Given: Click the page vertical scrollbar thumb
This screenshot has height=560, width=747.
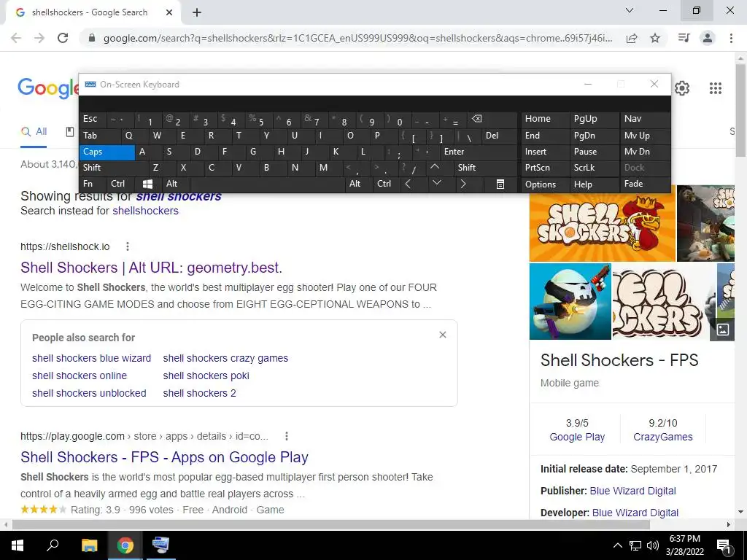Looking at the screenshot, I should click(741, 109).
